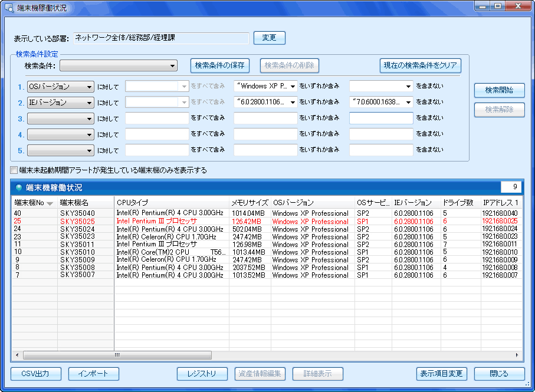Viewport: 535px width, 392px height.
Task: Click row 3 をいずれか含み input field
Action: (x=265, y=118)
